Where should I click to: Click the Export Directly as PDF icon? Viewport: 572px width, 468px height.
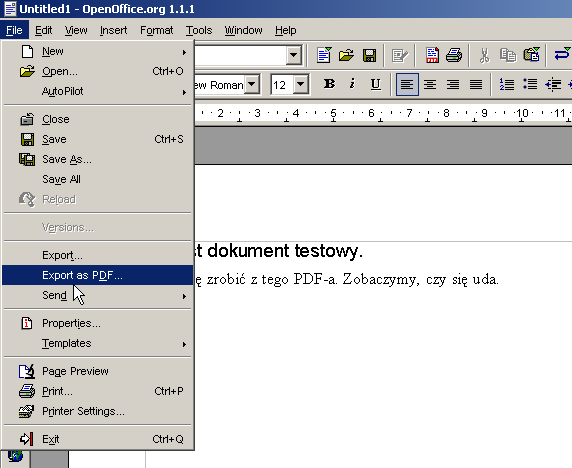click(x=432, y=55)
